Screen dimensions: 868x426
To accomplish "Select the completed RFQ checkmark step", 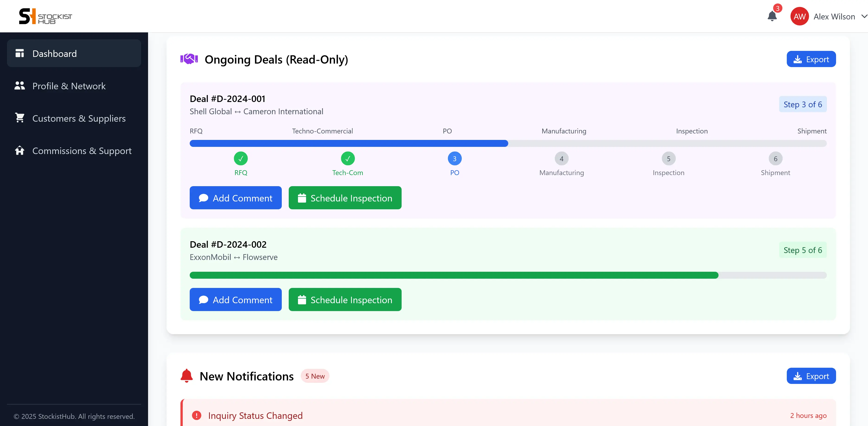I will 241,158.
